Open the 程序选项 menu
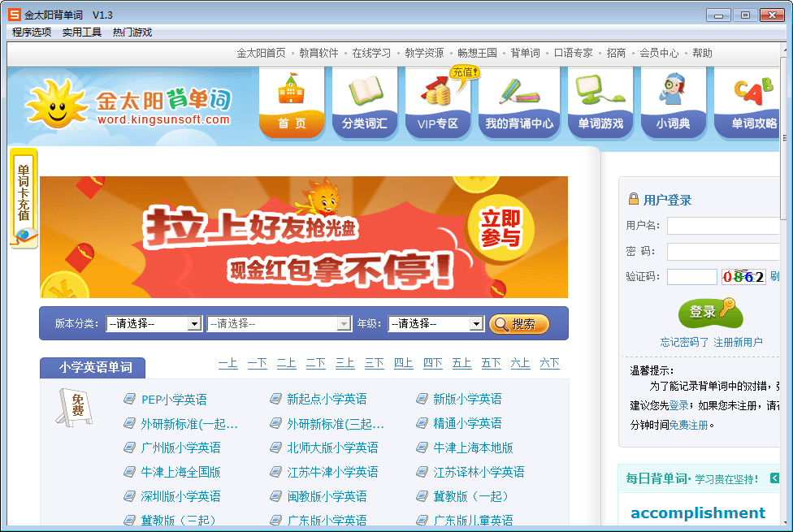This screenshot has height=532, width=793. tap(32, 32)
